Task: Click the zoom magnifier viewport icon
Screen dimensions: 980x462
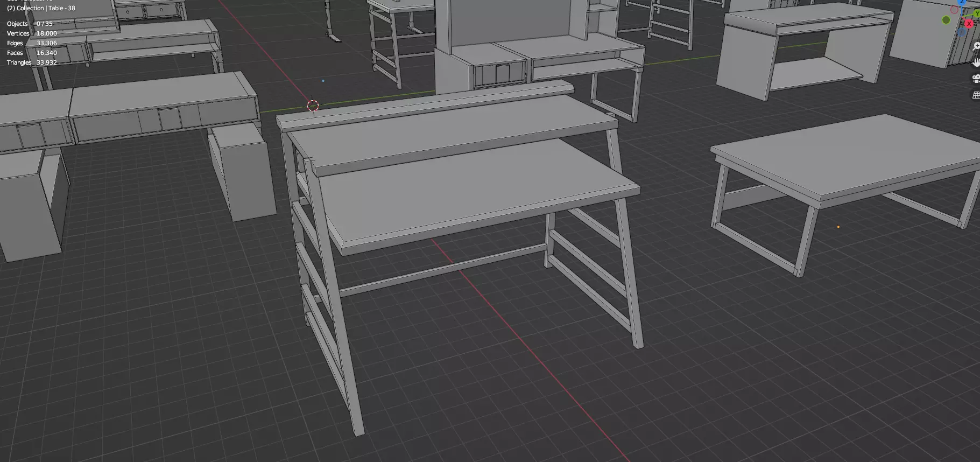Action: 976,46
